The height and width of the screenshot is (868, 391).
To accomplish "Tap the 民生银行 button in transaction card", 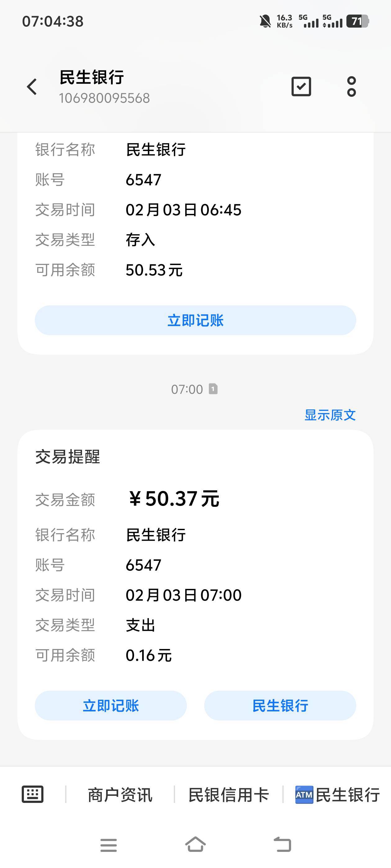I will click(280, 706).
